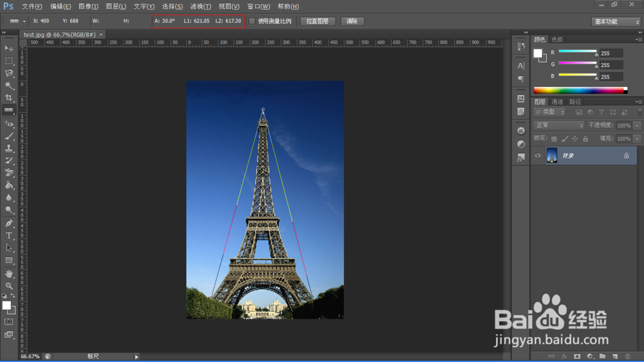Select the Path Selection tool
The image size is (644, 362).
(x=8, y=248)
